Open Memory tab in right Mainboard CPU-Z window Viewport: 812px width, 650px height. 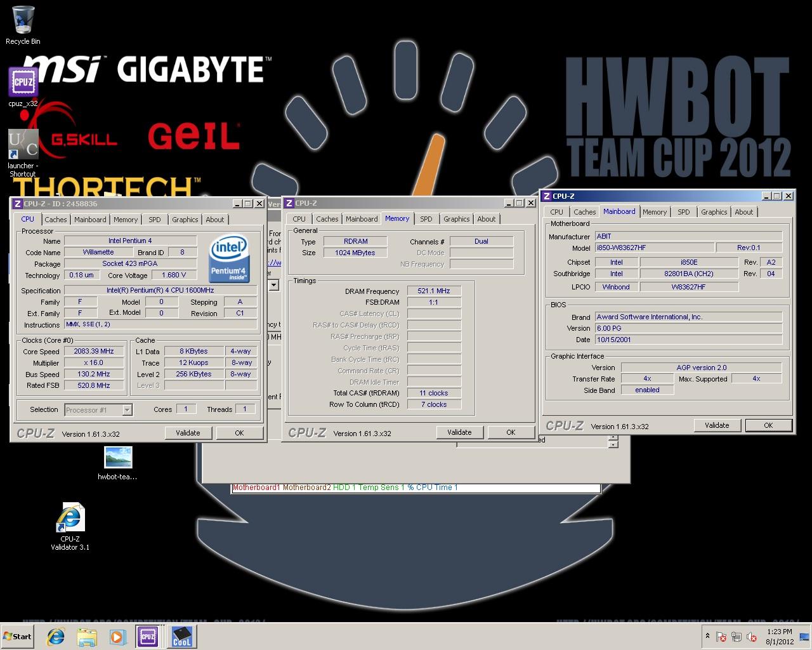[655, 212]
